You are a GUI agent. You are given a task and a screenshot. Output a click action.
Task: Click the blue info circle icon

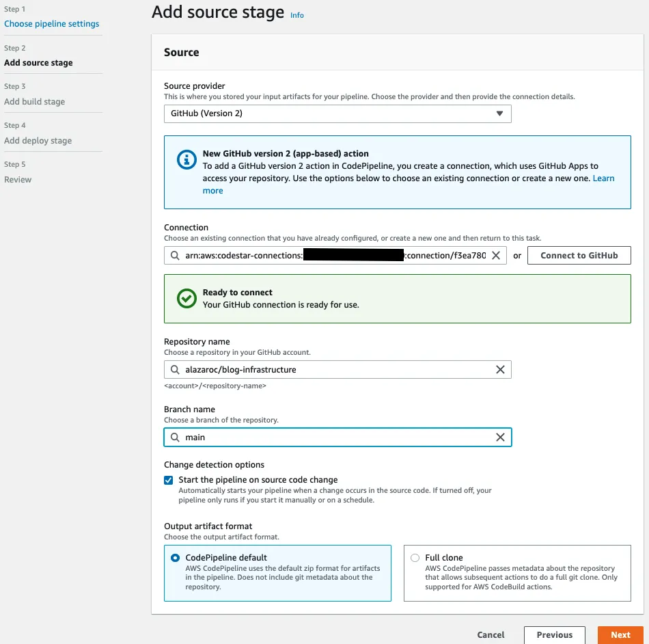(x=187, y=159)
